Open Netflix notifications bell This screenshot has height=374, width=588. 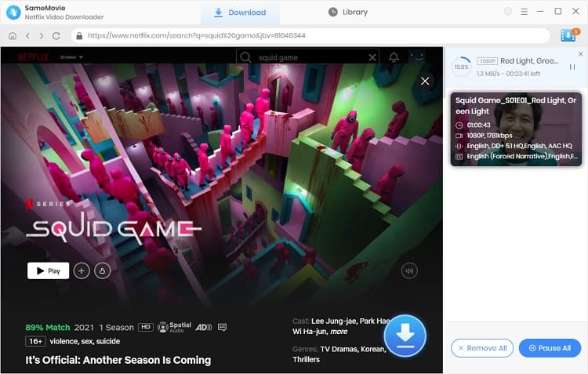[x=394, y=57]
